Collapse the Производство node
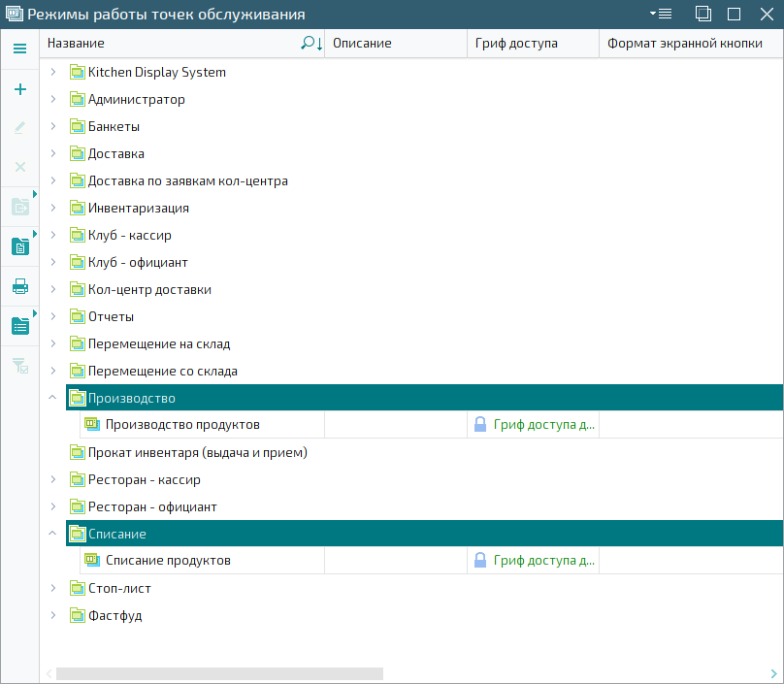 click(52, 398)
